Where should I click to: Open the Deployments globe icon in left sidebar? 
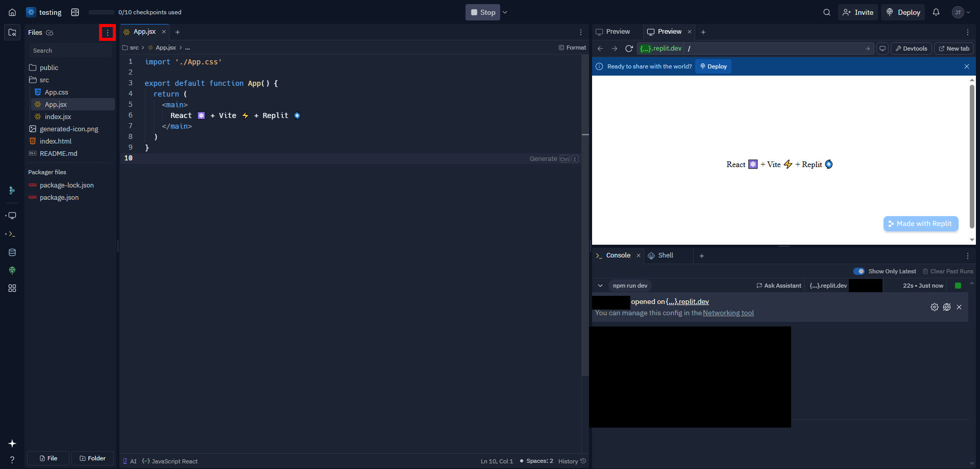click(x=12, y=270)
